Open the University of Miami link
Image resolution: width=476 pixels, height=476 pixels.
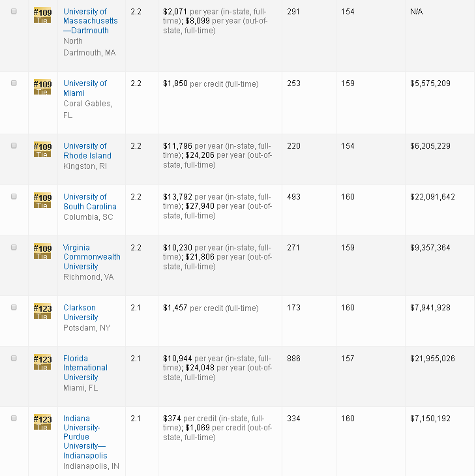tap(85, 88)
